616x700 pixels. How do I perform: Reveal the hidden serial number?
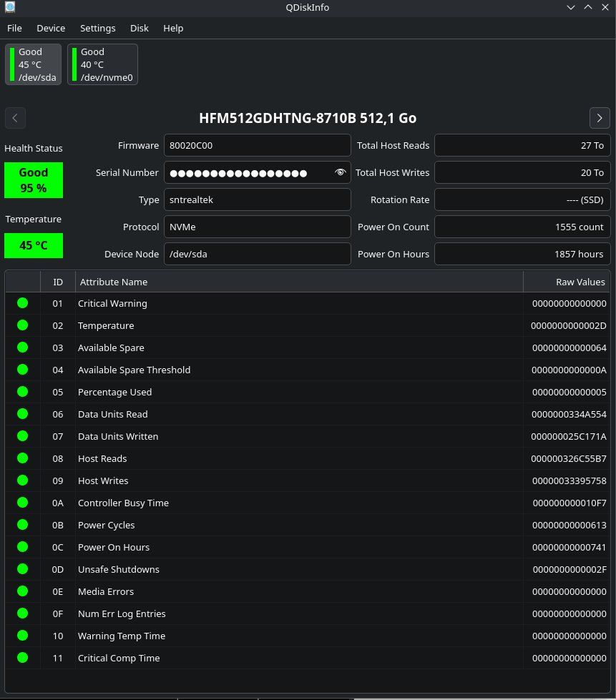click(x=341, y=172)
